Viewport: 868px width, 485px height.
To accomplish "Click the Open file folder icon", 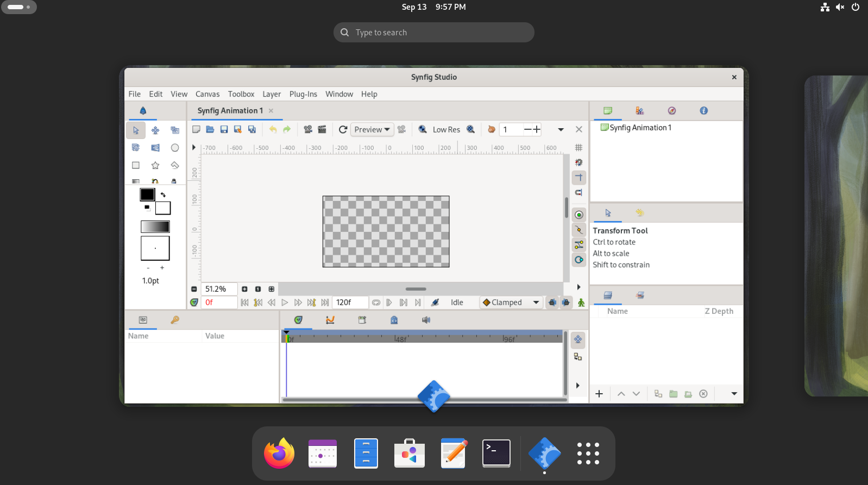I will (210, 129).
